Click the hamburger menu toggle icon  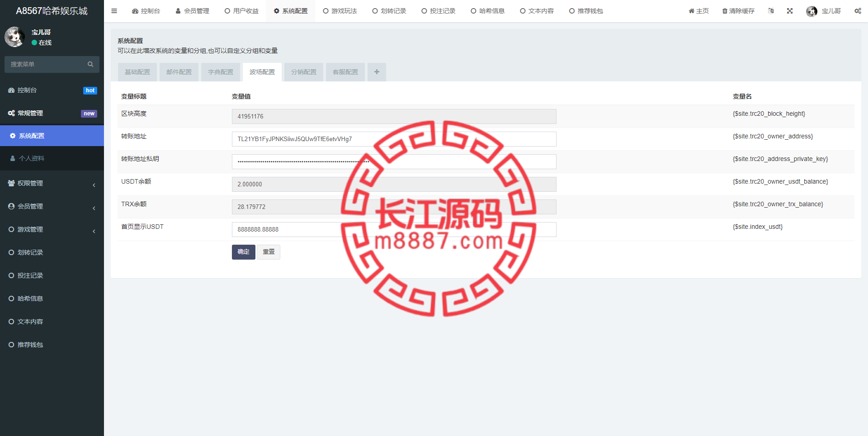114,11
